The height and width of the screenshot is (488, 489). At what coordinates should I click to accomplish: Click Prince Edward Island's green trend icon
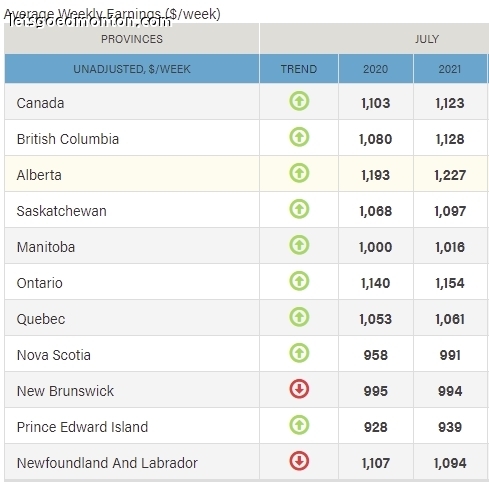click(x=299, y=425)
